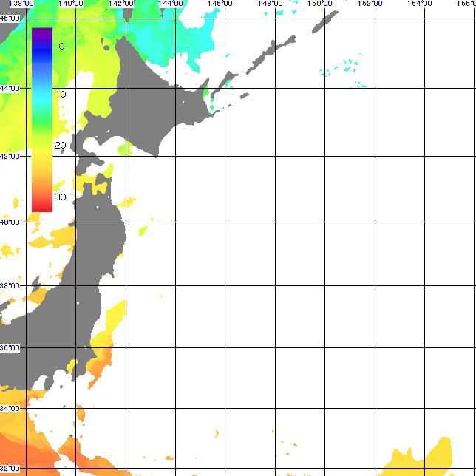Click the 154°00 longitude label
476x476 pixels.
click(x=420, y=4)
